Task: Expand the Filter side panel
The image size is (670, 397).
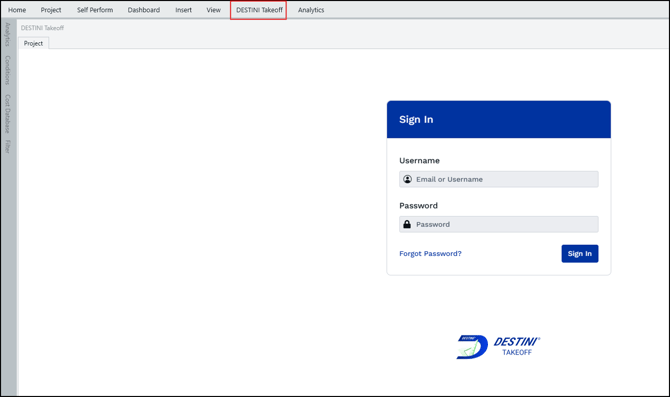Action: 7,146
